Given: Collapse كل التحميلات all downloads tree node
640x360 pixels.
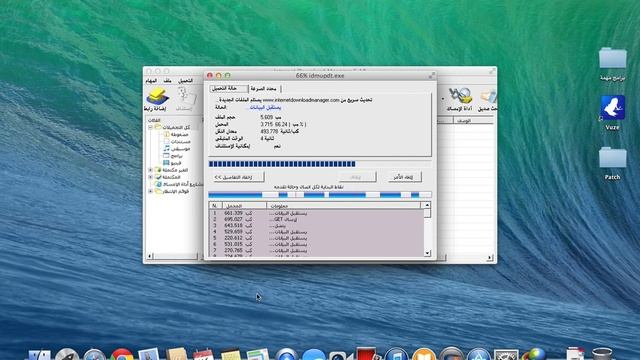Looking at the screenshot, I should pos(150,127).
